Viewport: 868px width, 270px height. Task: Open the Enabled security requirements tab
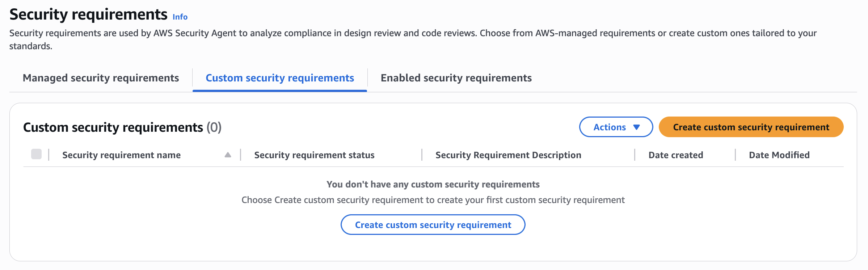click(x=456, y=78)
